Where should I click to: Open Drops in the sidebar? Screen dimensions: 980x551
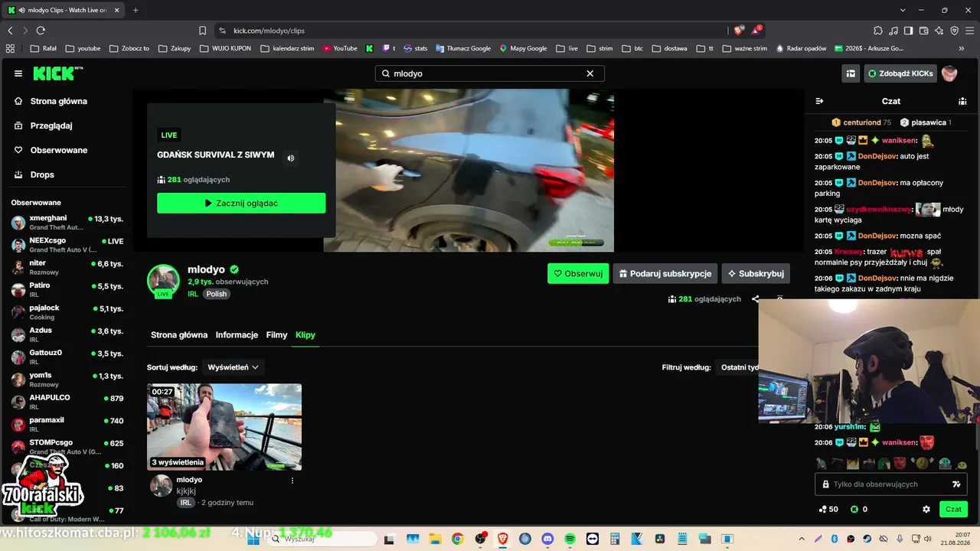34,174
